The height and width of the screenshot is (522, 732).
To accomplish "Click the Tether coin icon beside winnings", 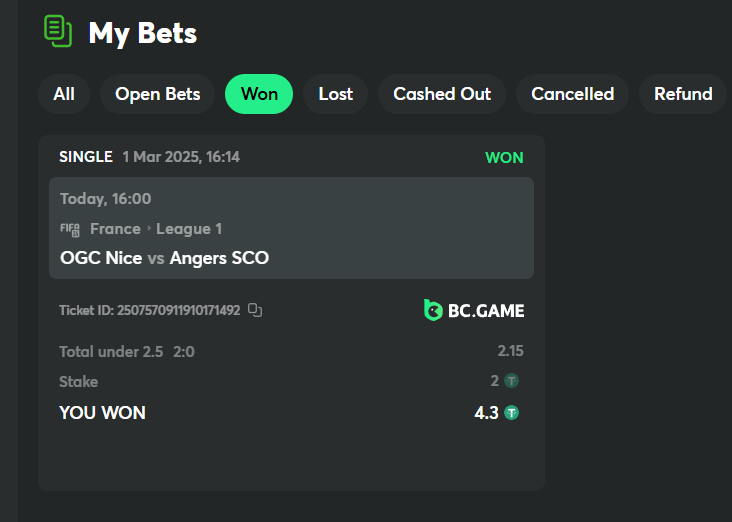I will point(511,412).
